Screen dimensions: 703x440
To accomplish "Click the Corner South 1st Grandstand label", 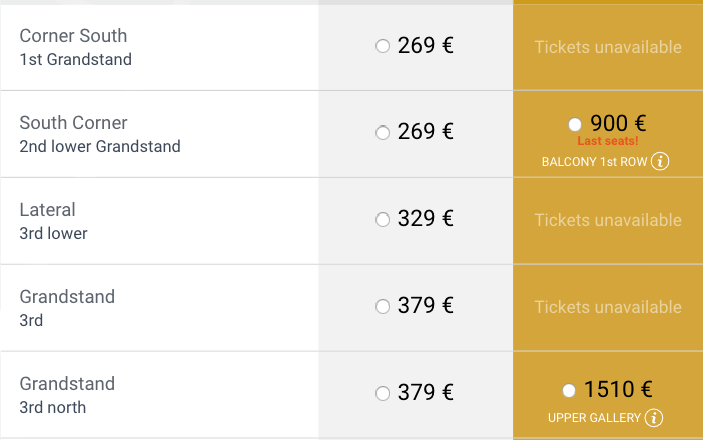I will tap(75, 47).
